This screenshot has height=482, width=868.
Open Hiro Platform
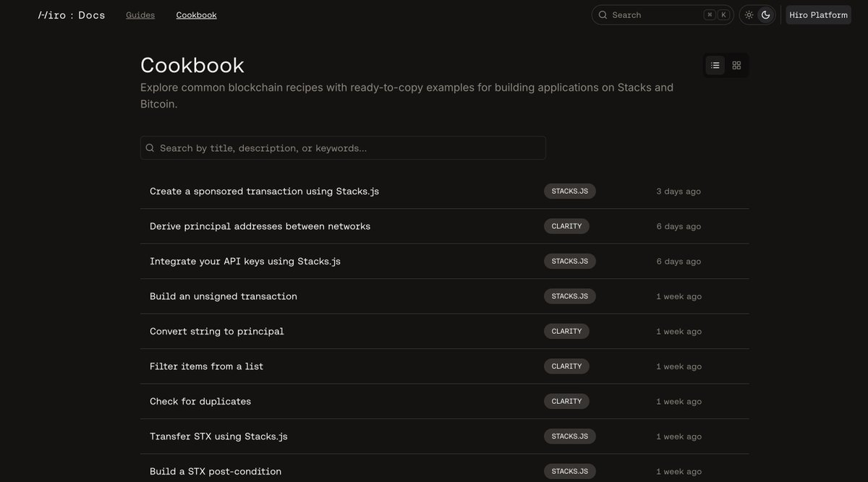coord(818,14)
